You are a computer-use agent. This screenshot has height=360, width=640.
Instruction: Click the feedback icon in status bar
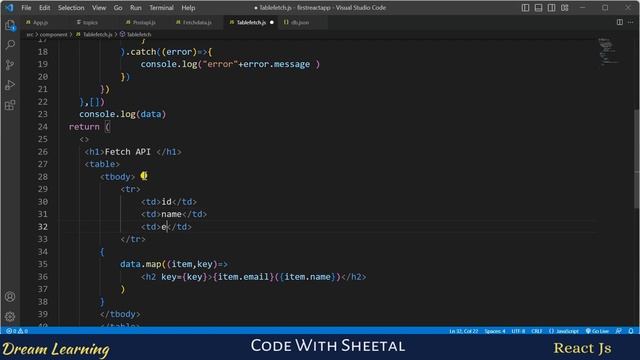point(619,331)
